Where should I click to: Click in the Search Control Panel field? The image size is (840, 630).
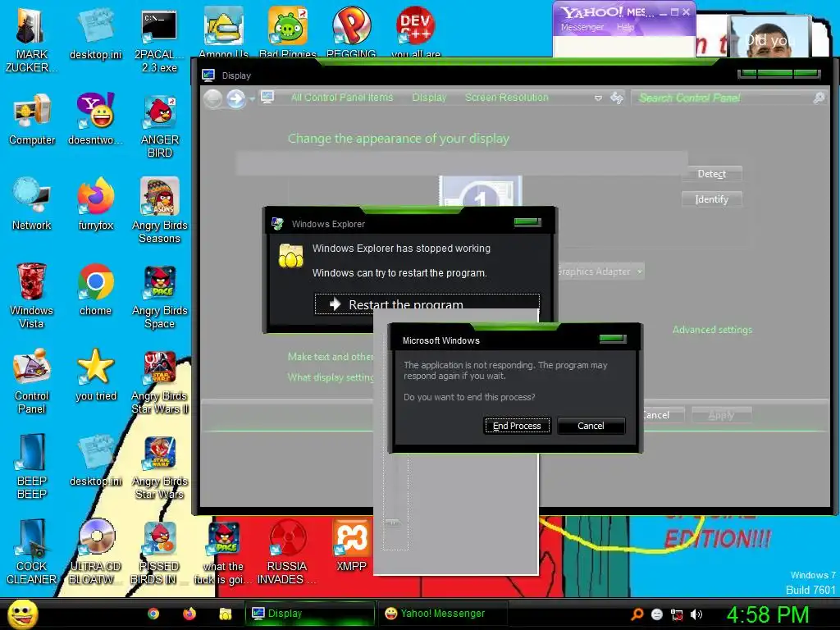(x=729, y=98)
